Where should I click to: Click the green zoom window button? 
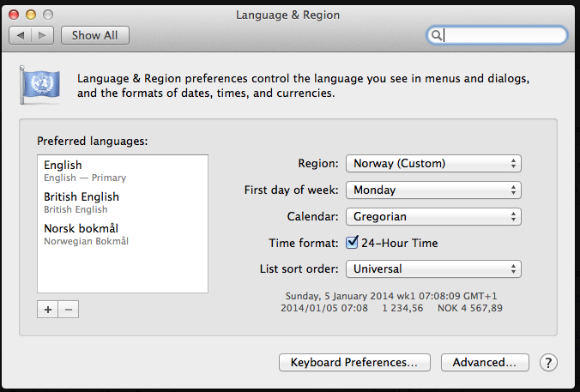[49, 15]
